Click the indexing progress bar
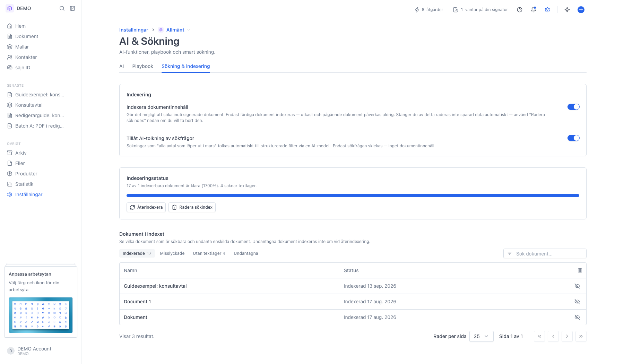624x364 pixels. pyautogui.click(x=353, y=196)
